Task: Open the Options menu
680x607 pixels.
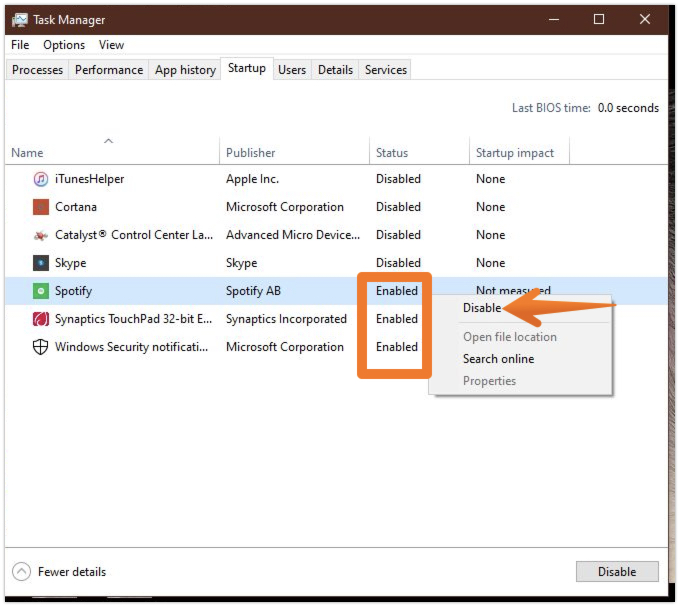Action: pos(64,45)
